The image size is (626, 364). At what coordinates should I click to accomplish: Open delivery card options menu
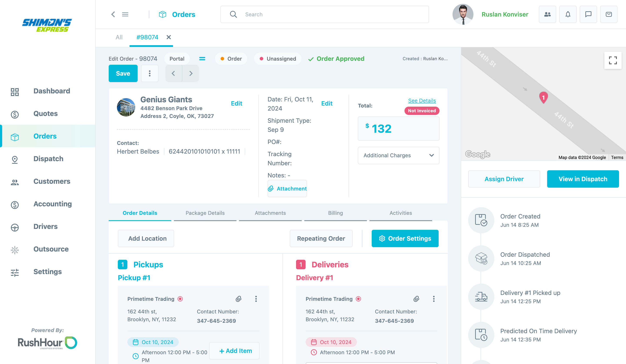434,299
